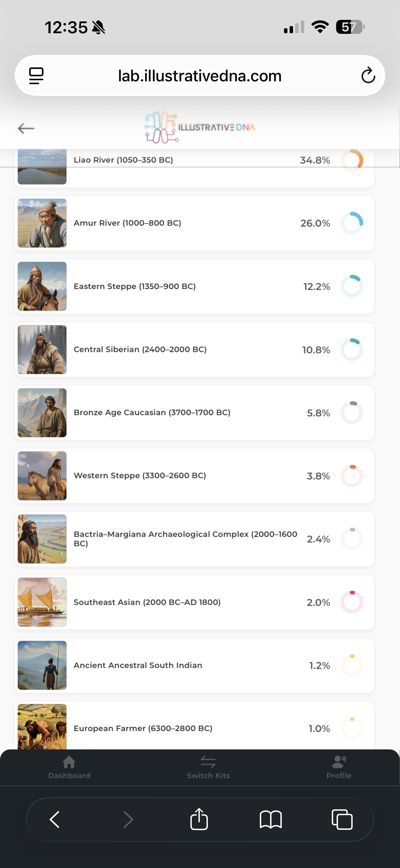
Task: Show open tabs in Safari
Action: click(342, 819)
